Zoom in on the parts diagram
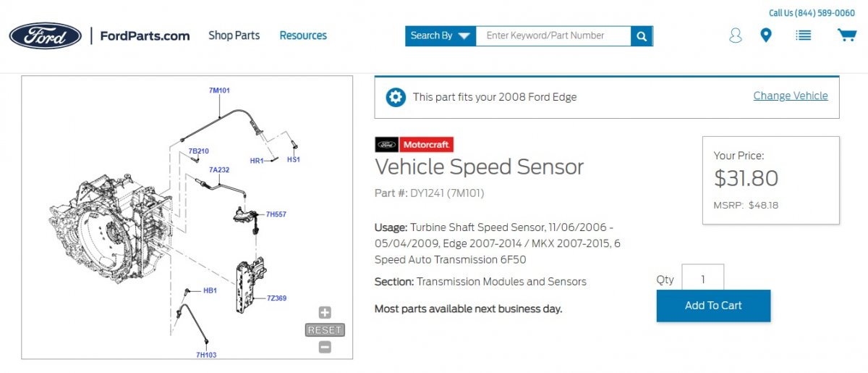The image size is (868, 373). (x=325, y=313)
